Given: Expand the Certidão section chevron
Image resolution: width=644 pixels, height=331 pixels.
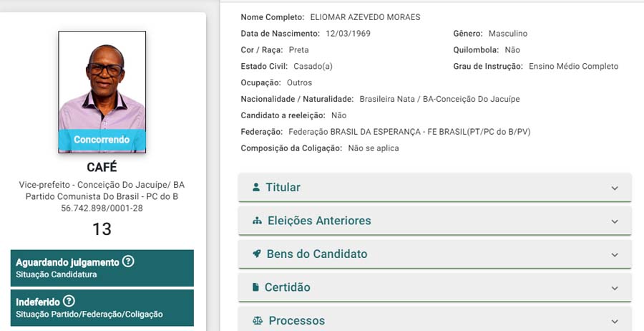Looking at the screenshot, I should [615, 288].
